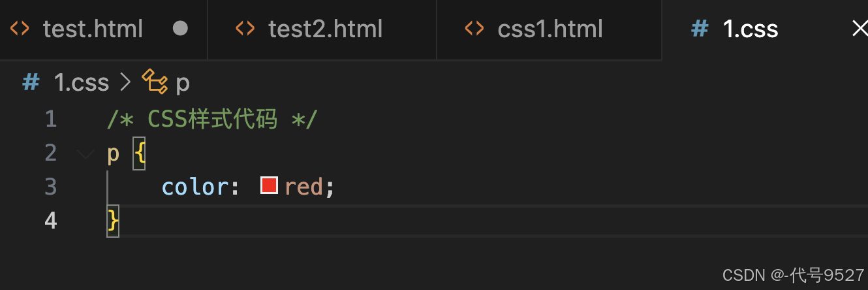Select line 1 via its line number
The image size is (868, 290).
coord(50,119)
